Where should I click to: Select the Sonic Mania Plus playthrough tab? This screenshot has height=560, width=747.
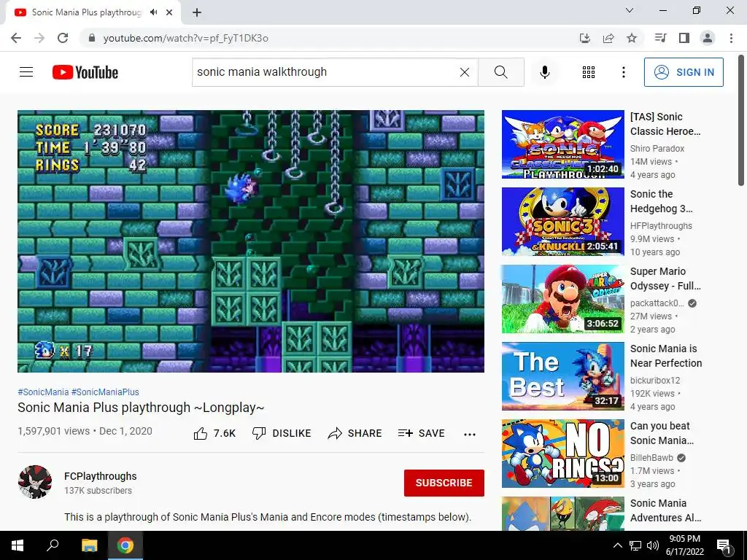coord(93,13)
